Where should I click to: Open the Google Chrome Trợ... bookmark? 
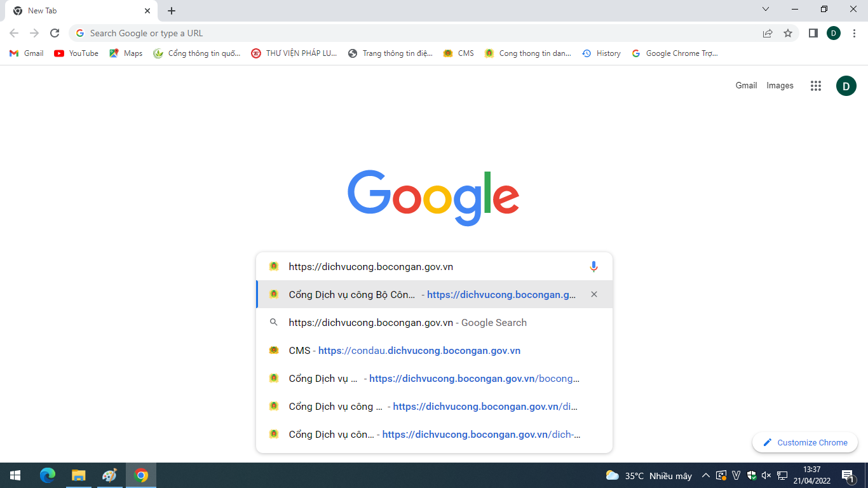pyautogui.click(x=675, y=53)
